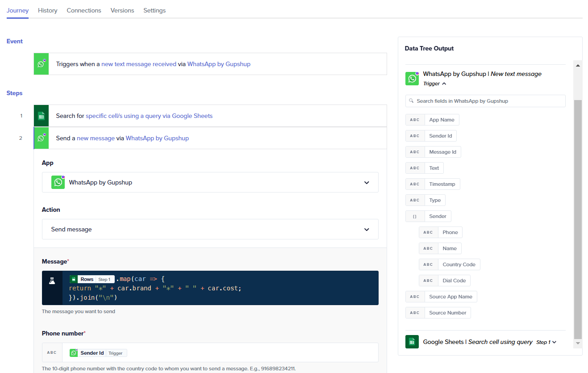
Task: Select the Sender Id field in Data Tree
Action: (431, 136)
